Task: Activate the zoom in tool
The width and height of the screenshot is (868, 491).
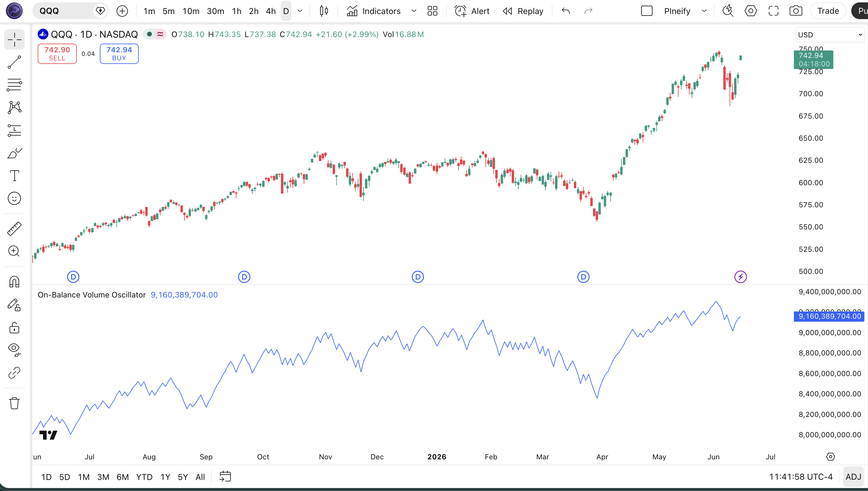Action: (x=14, y=251)
